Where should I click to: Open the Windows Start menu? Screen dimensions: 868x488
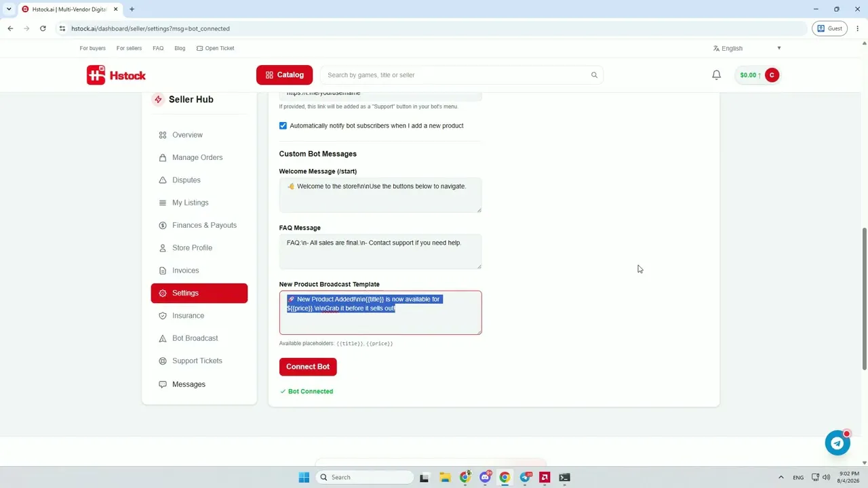pos(304,477)
